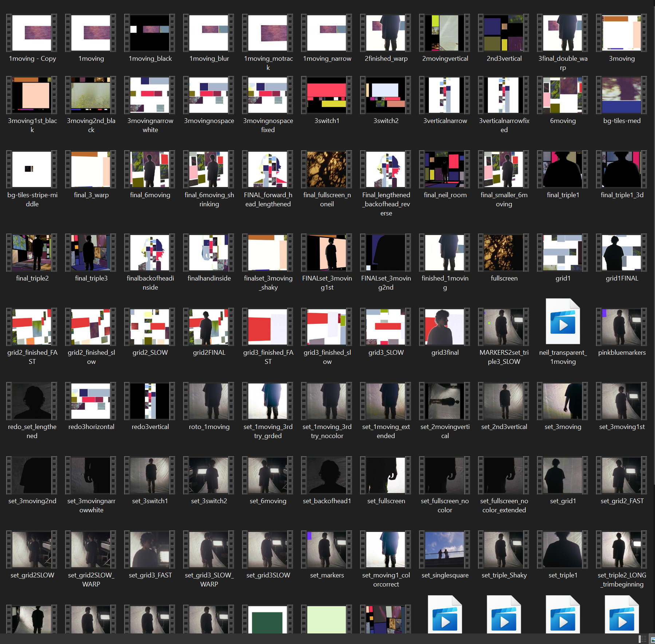Viewport: 655px width, 644px height.
Task: Click the 3moving1st_black thumbnail
Action: coord(32,95)
